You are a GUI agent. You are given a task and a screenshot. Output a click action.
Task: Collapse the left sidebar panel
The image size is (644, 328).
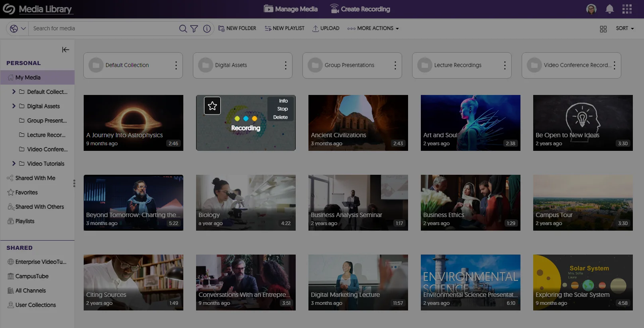(66, 49)
